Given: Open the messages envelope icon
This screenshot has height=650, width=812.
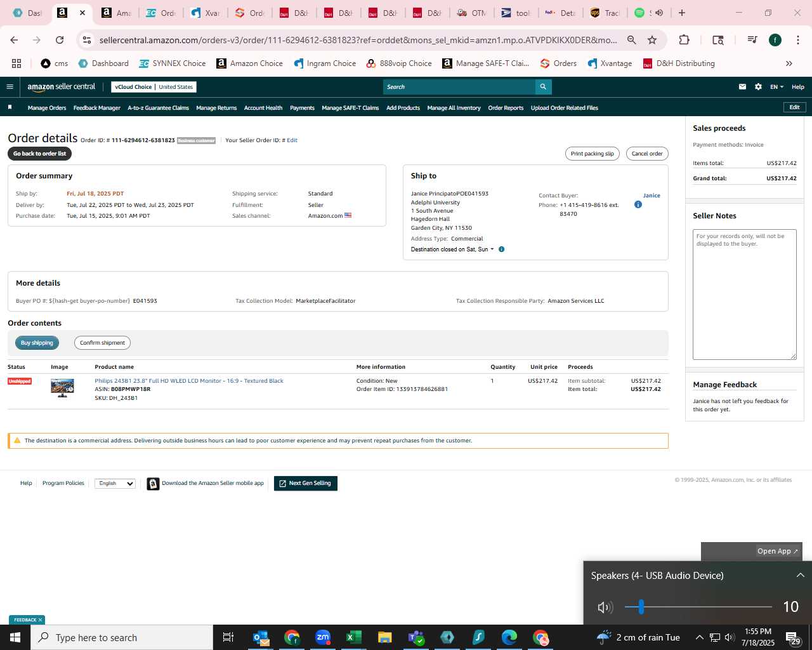Looking at the screenshot, I should pyautogui.click(x=742, y=87).
